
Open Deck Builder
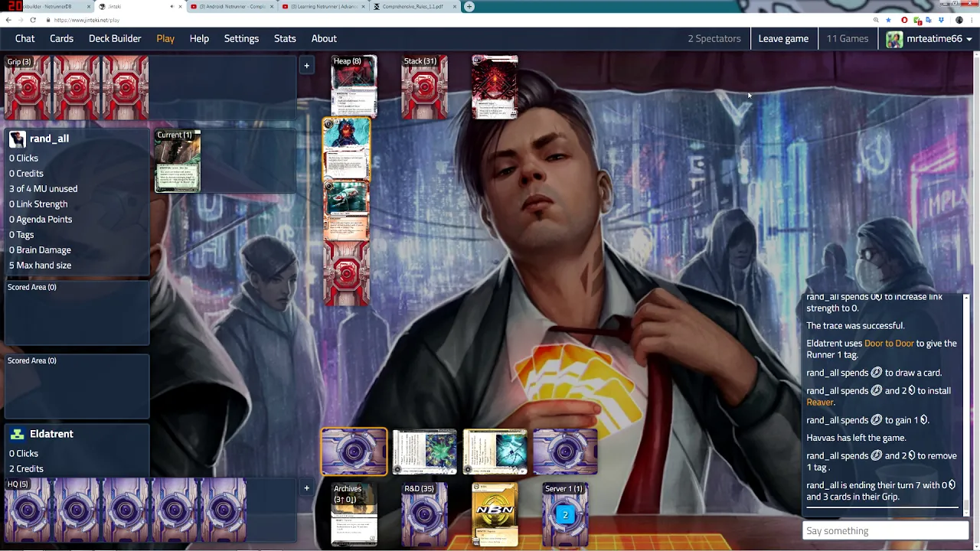coord(115,38)
